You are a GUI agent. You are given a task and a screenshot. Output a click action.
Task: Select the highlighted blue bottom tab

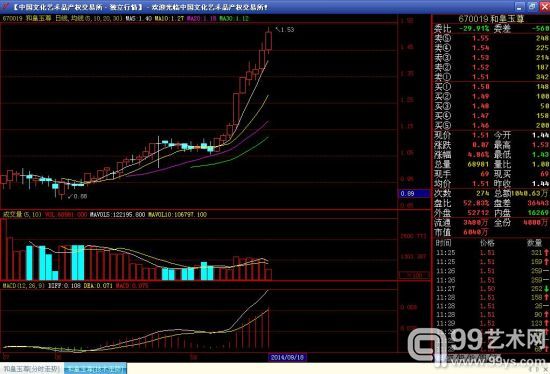click(95, 369)
